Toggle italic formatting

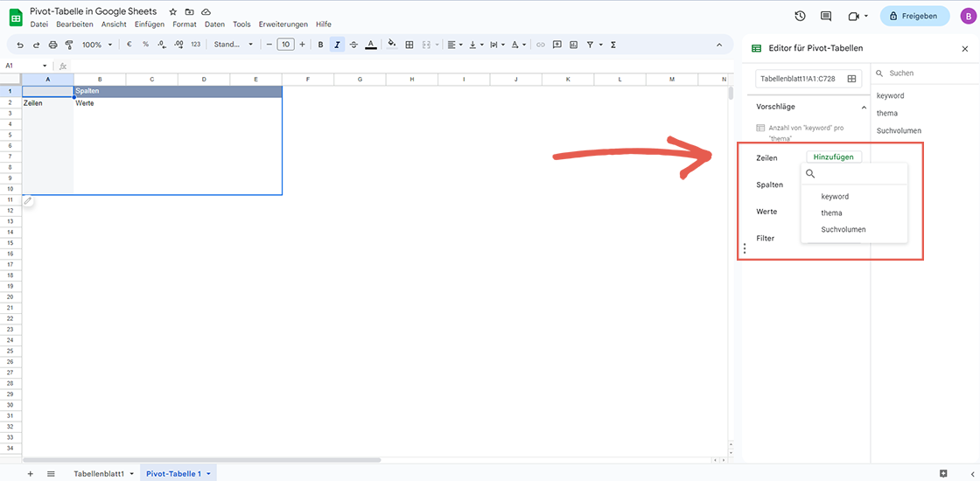[x=337, y=45]
